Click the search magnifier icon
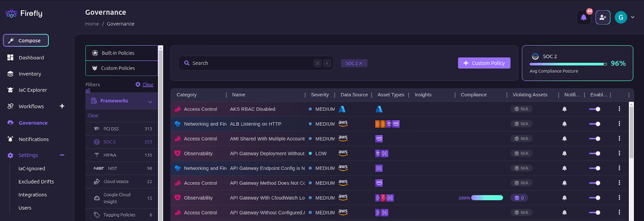 tap(187, 63)
